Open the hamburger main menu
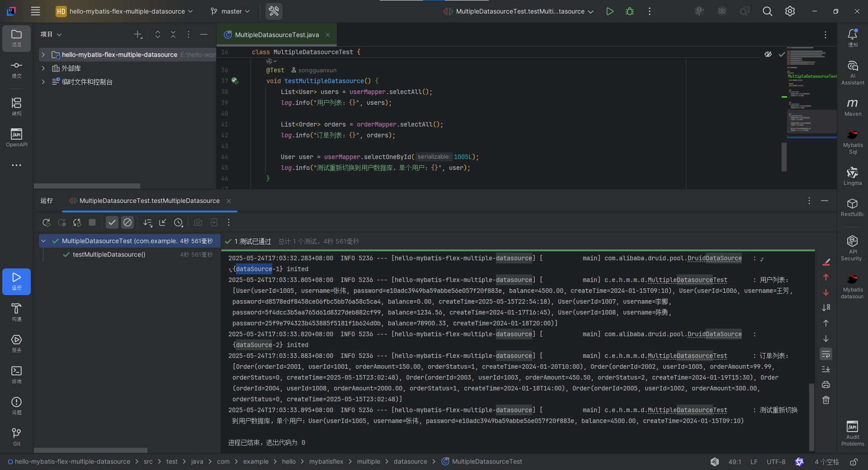The width and height of the screenshot is (868, 470). coord(35,11)
